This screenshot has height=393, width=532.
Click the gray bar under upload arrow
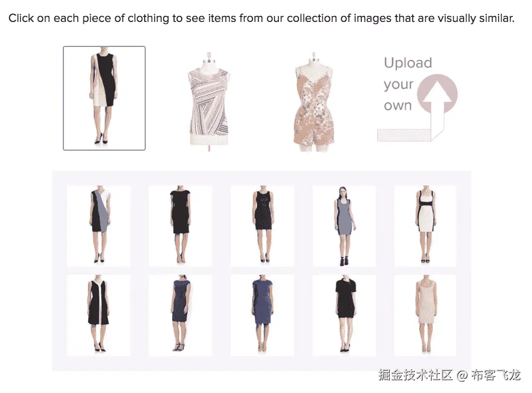pyautogui.click(x=404, y=135)
